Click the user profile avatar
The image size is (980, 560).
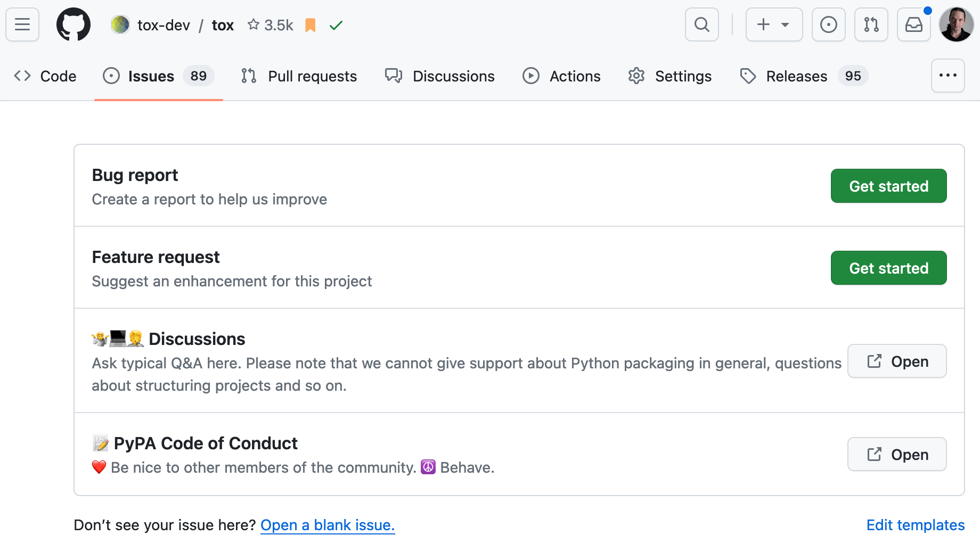click(x=956, y=24)
